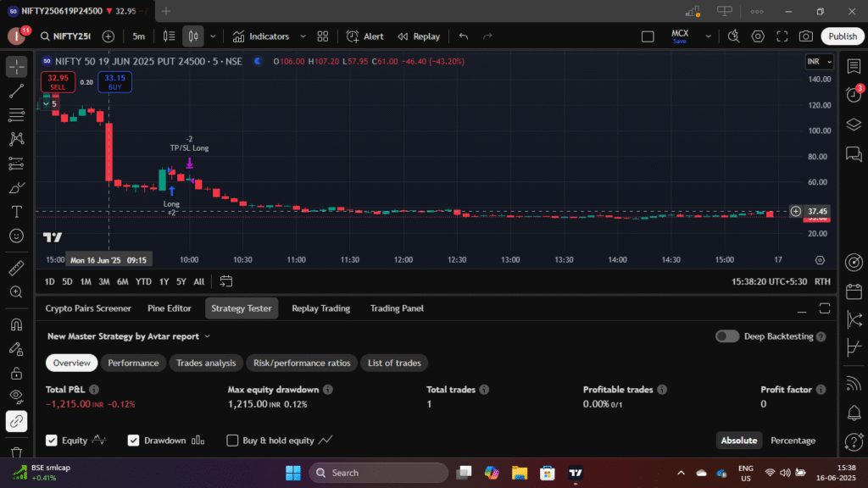Screen dimensions: 868x488
Task: Open the symbol search box NIFTY25
Action: [65, 36]
